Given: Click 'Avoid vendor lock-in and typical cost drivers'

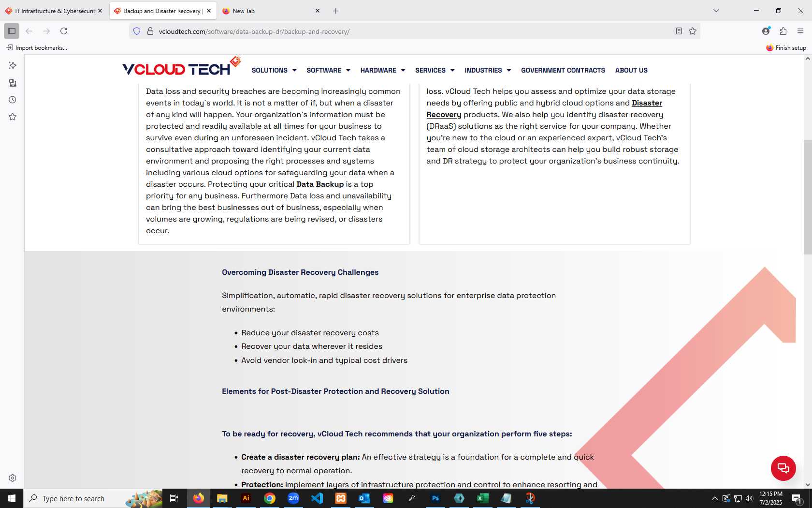Looking at the screenshot, I should [324, 360].
